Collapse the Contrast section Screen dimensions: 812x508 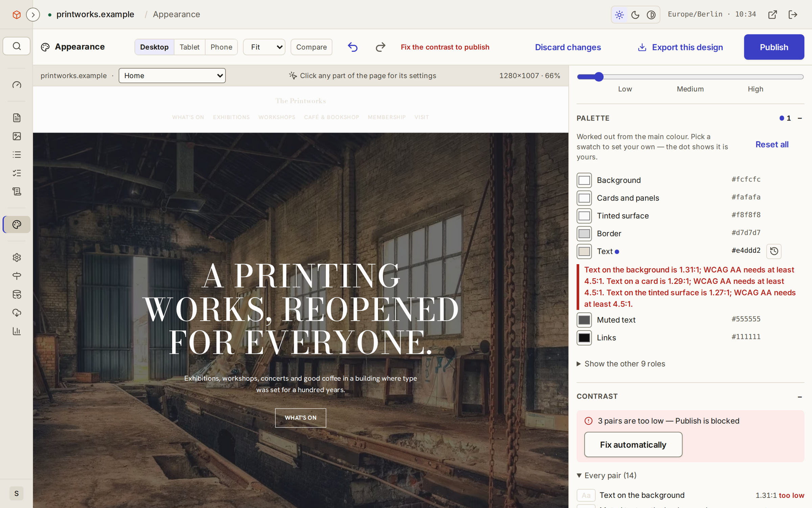tap(800, 397)
